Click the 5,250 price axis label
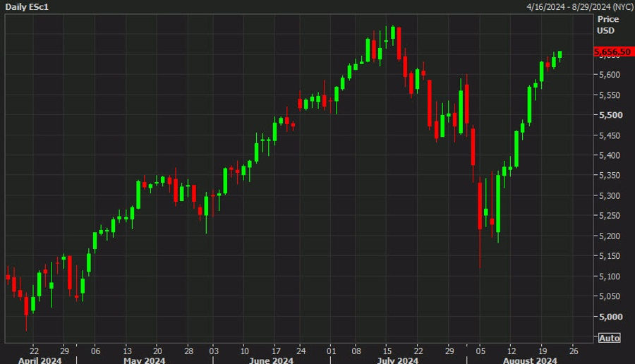The width and height of the screenshot is (635, 364). pos(610,215)
